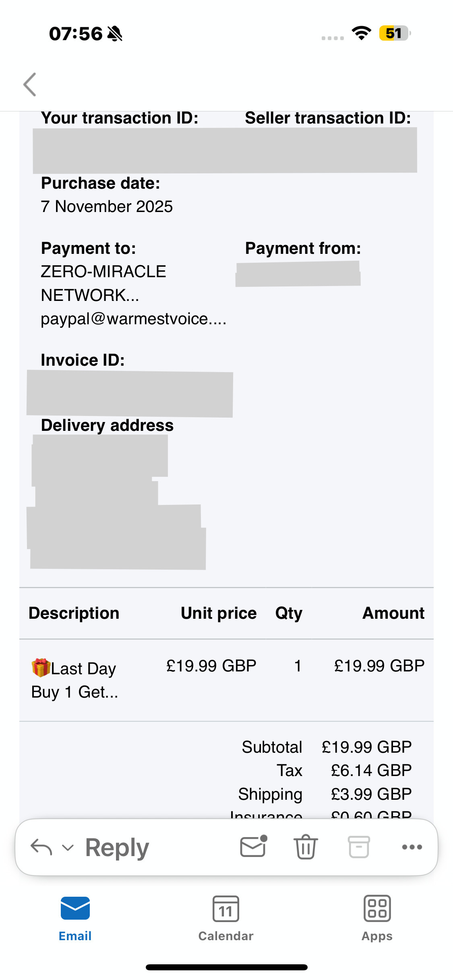
Task: Archive this email with the box icon
Action: coord(359,846)
